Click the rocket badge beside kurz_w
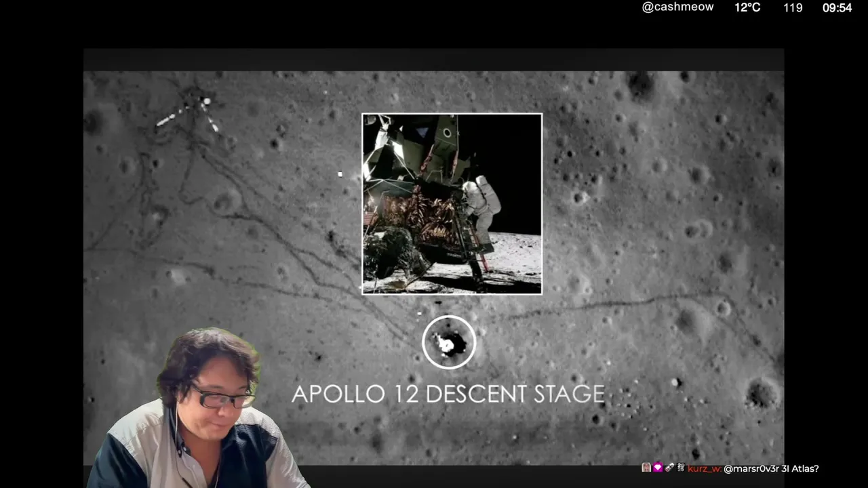 coord(669,468)
